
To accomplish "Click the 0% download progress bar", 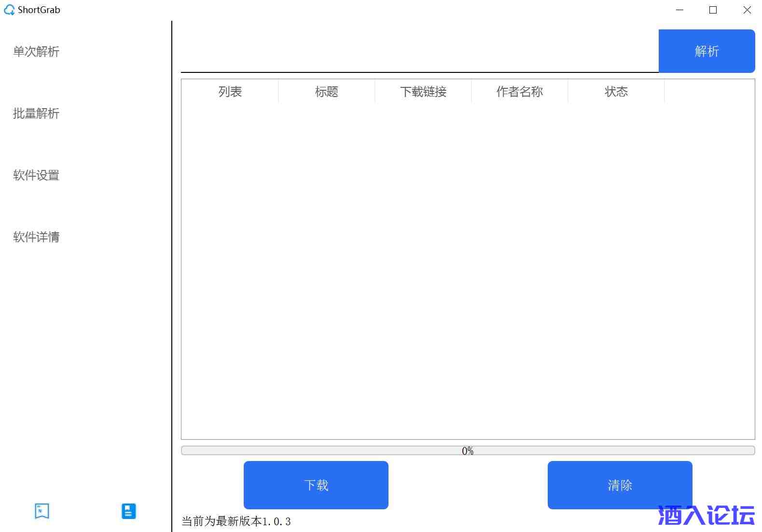I will (x=468, y=450).
